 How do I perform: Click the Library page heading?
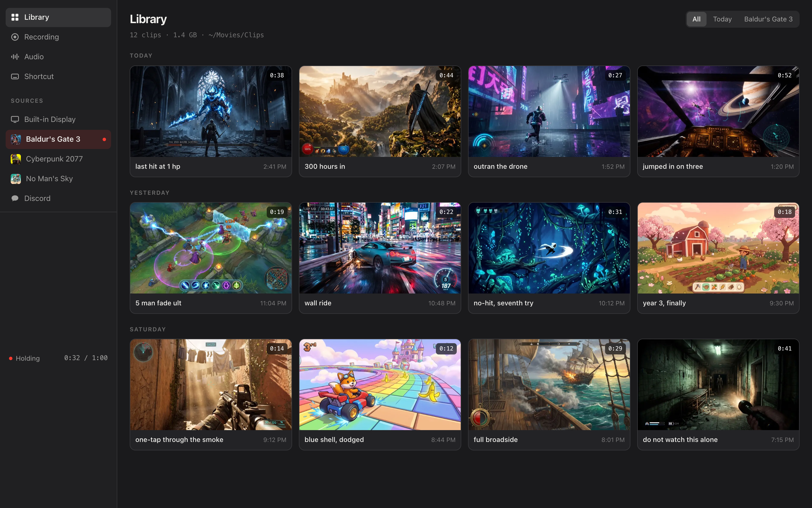[x=148, y=19]
